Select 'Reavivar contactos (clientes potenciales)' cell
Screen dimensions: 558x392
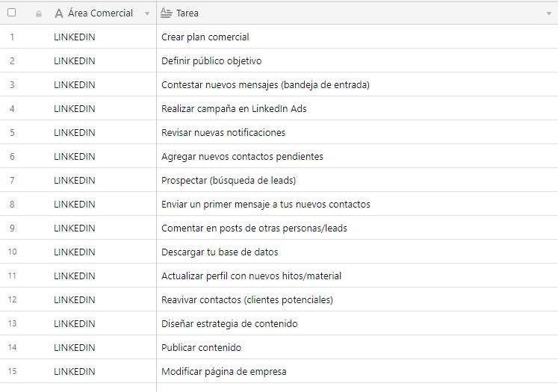pyautogui.click(x=357, y=299)
